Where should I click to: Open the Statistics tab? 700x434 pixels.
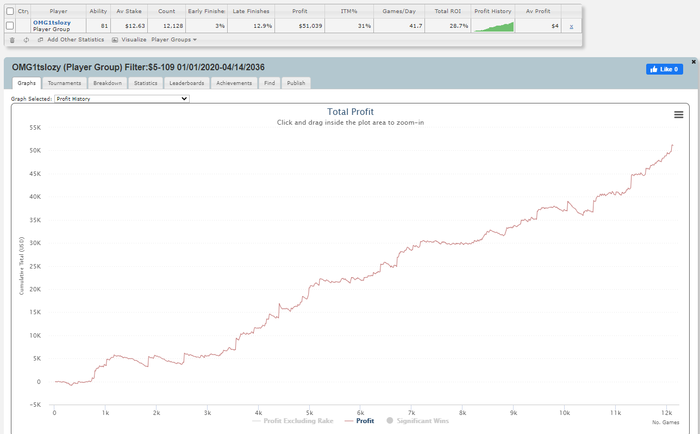pyautogui.click(x=146, y=83)
